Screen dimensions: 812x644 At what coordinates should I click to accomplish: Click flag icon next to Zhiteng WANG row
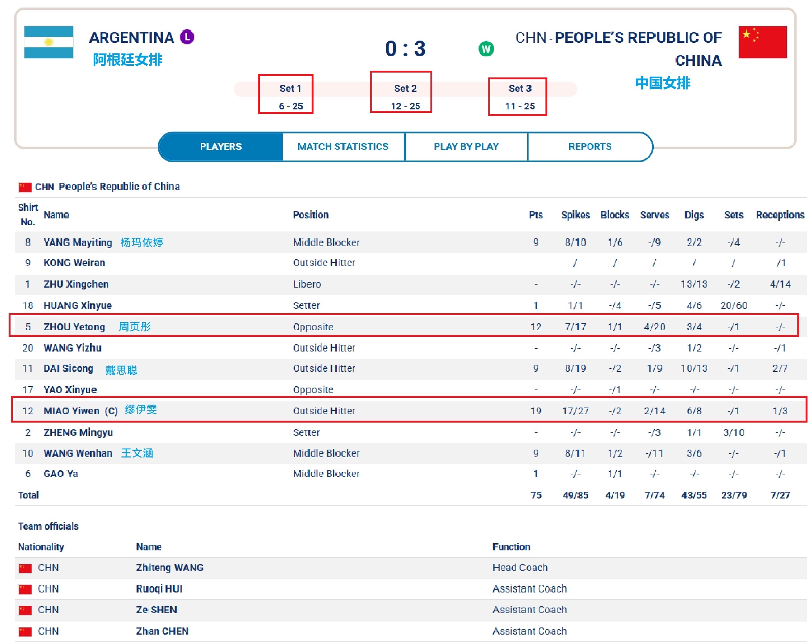[x=25, y=568]
